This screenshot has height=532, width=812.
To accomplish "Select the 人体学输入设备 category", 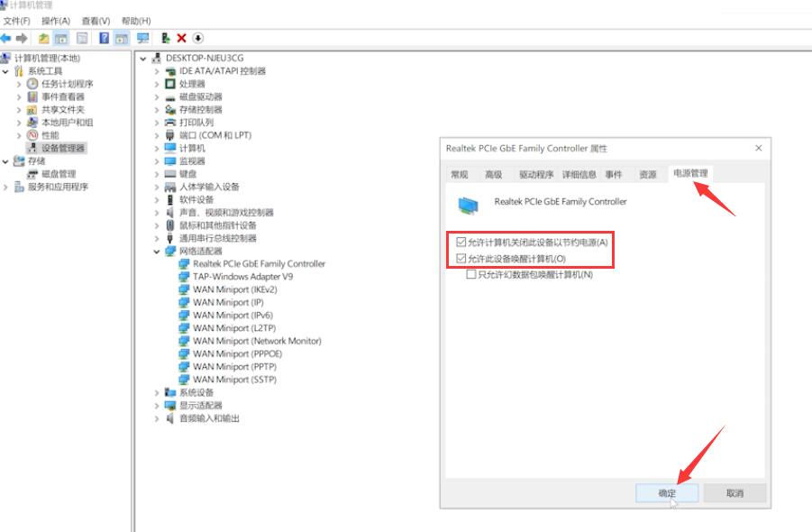I will click(x=209, y=187).
